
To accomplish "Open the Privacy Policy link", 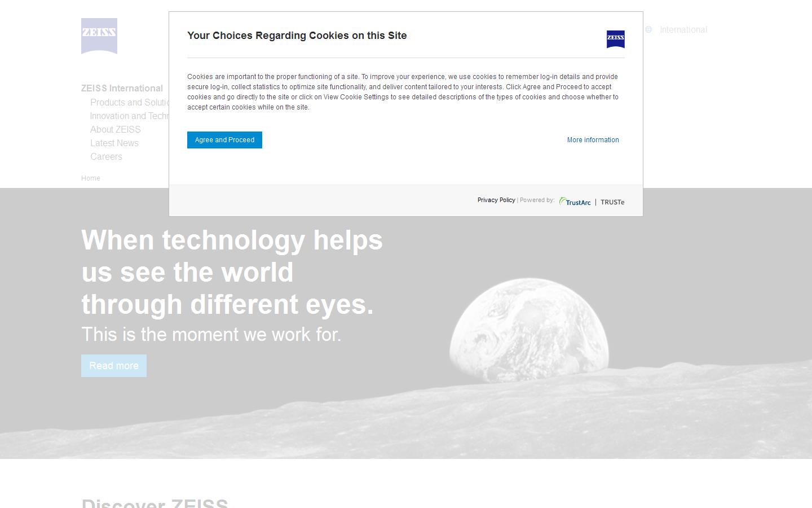I will (496, 200).
